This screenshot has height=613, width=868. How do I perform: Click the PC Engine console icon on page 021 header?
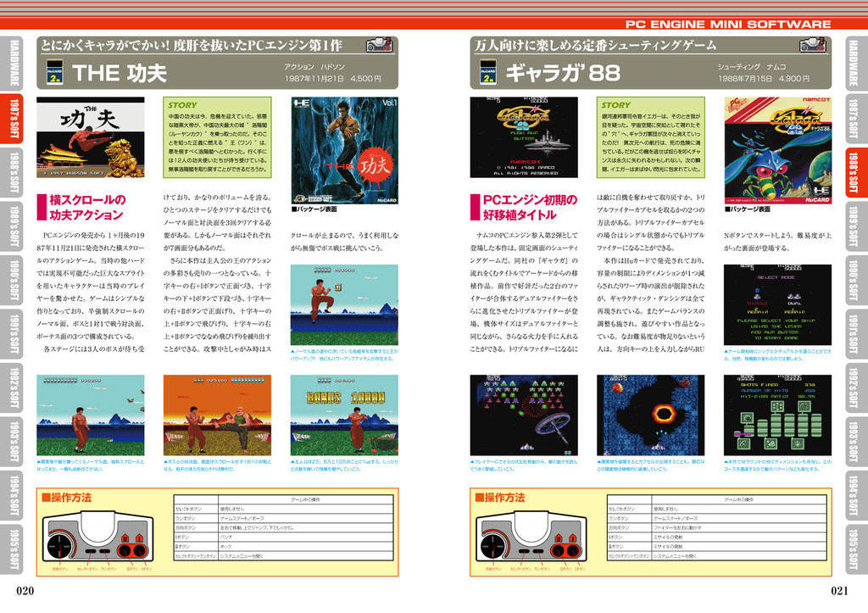(813, 44)
